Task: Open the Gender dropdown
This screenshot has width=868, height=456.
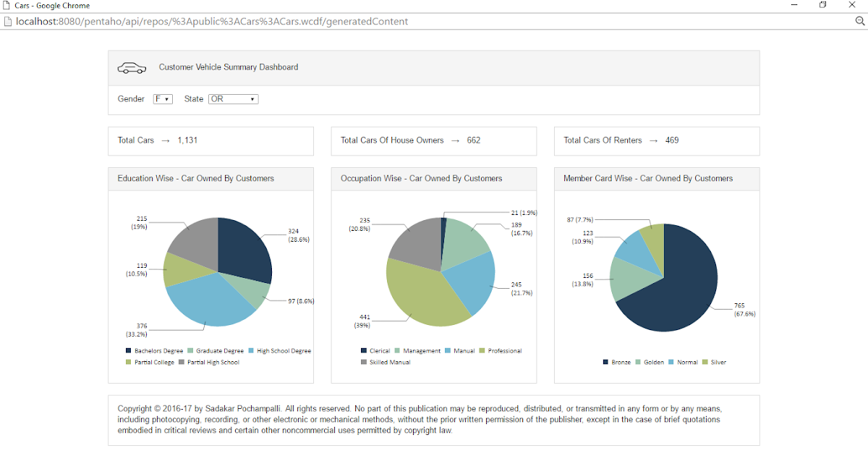Action: 162,99
